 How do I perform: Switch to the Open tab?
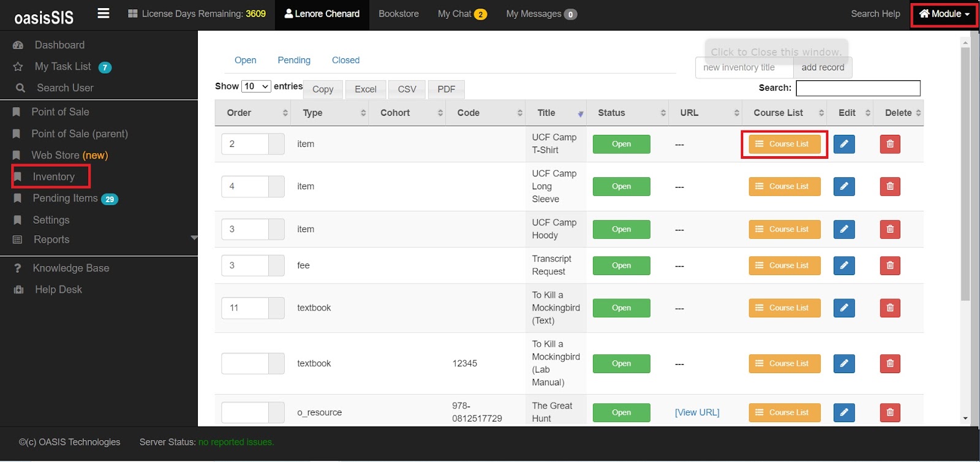pos(245,60)
